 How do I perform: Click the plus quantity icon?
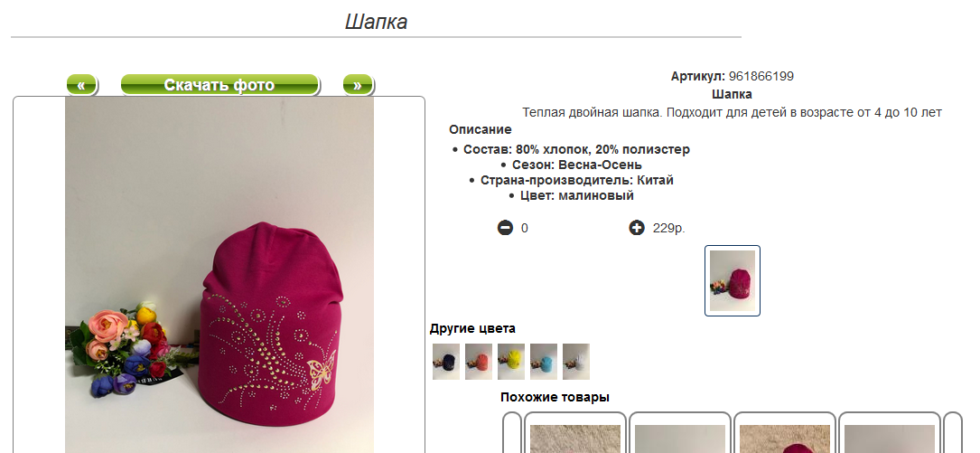(x=636, y=228)
